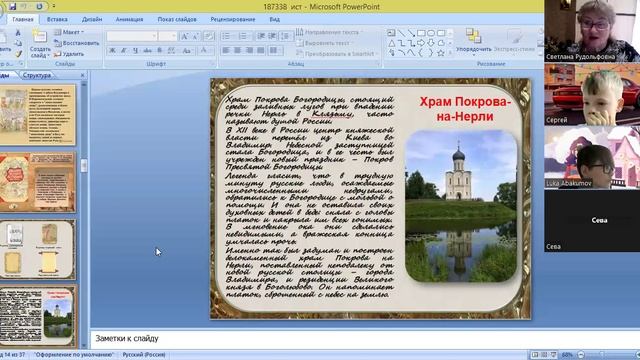
Task: Toggle Underline (Ч) formatting
Action: point(136,50)
